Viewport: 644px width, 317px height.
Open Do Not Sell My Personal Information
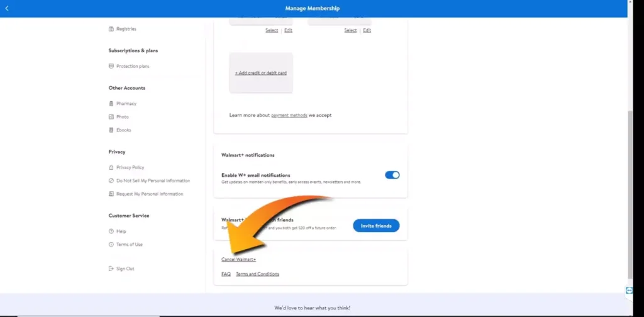pyautogui.click(x=153, y=181)
